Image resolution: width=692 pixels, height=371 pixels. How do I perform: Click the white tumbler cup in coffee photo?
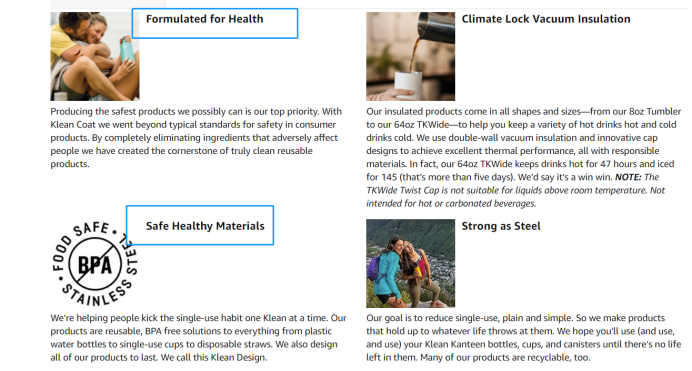pyautogui.click(x=408, y=85)
